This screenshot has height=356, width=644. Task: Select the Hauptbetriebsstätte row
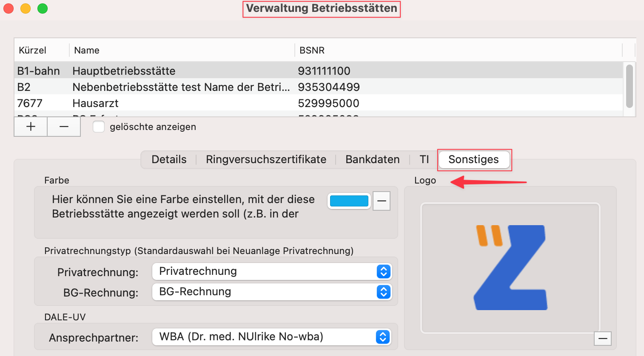[319, 71]
